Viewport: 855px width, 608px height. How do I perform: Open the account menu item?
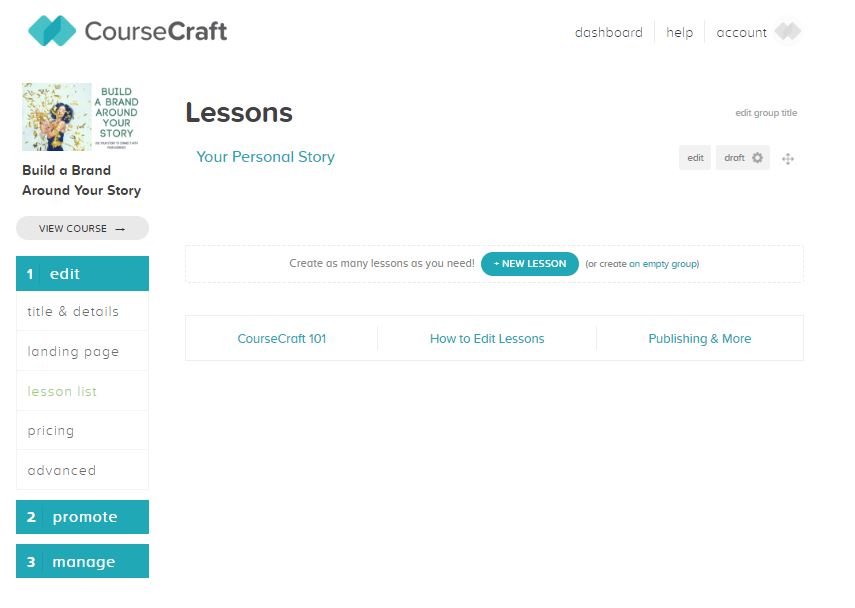[x=742, y=33]
